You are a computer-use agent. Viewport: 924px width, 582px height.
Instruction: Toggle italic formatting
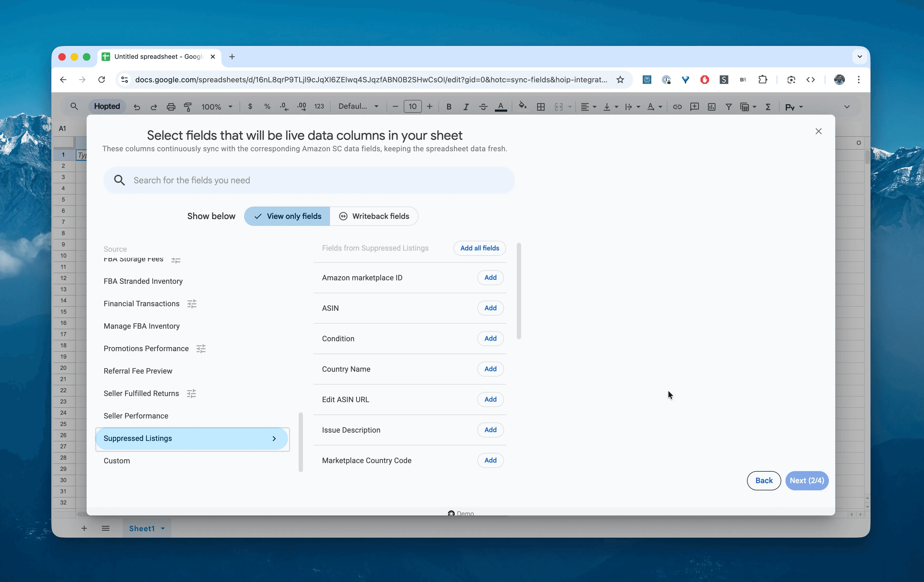tap(466, 107)
